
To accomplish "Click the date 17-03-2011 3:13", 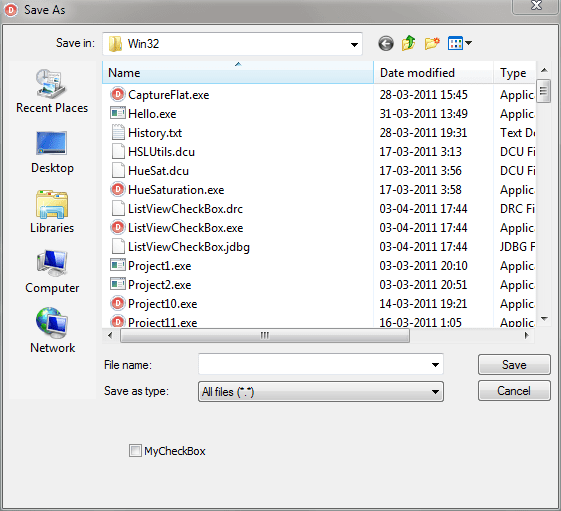I will pyautogui.click(x=420, y=151).
